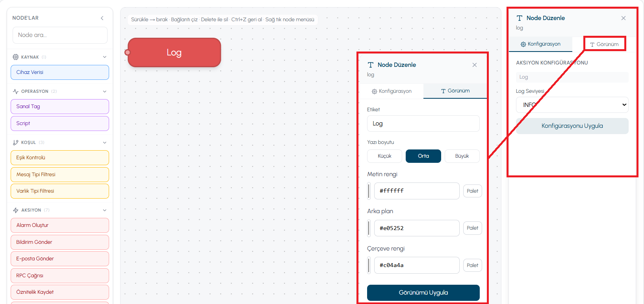Open Palet for Çerçeve rengi
This screenshot has height=304, width=644.
coord(472,265)
